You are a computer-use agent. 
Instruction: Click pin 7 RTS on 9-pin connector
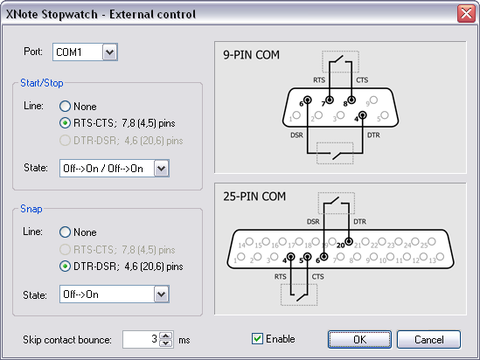tap(329, 100)
